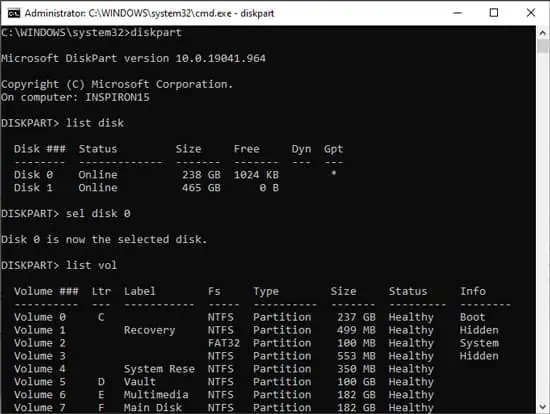Click the 'FAT32' file system entry
Screen dimensions: 550x414
click(x=224, y=343)
